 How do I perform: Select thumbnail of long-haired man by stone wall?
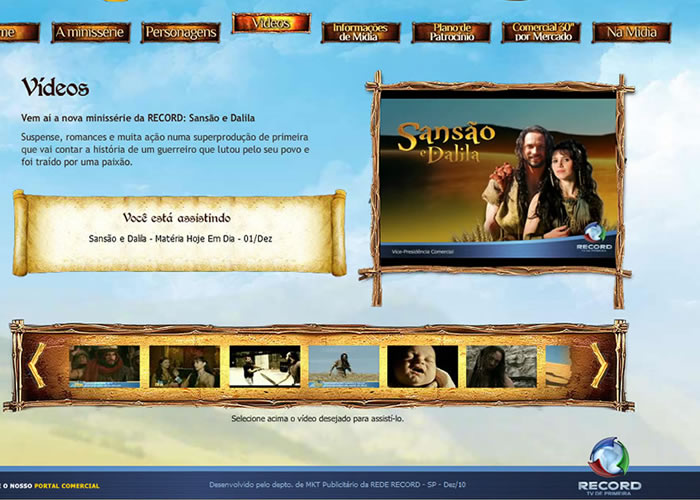click(501, 367)
